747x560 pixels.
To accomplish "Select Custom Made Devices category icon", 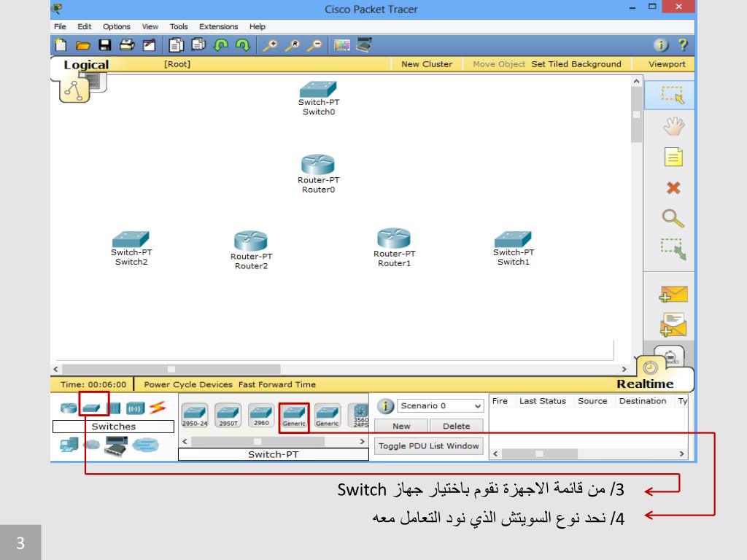I will (116, 446).
